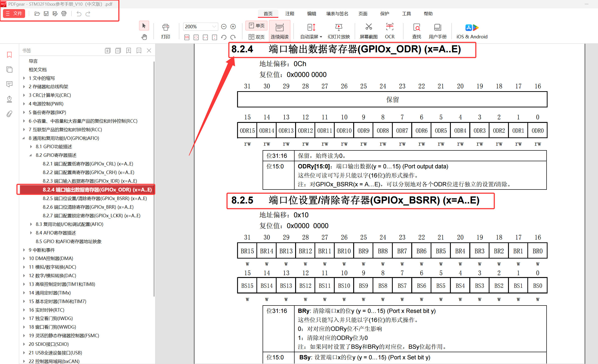The height and width of the screenshot is (364, 598).
Task: Collapse chapter 8 通用和复用功能I/O
Action: pyautogui.click(x=24, y=138)
